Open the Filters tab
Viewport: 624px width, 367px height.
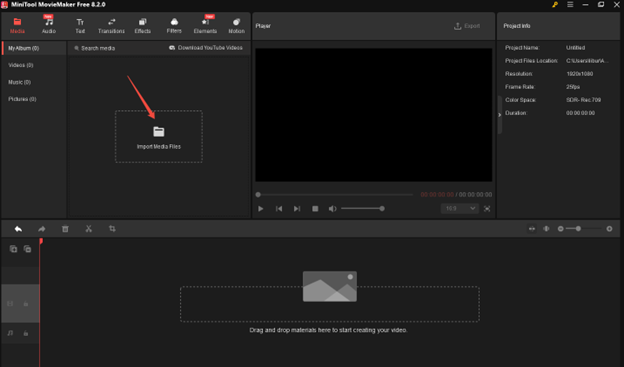[x=174, y=26]
